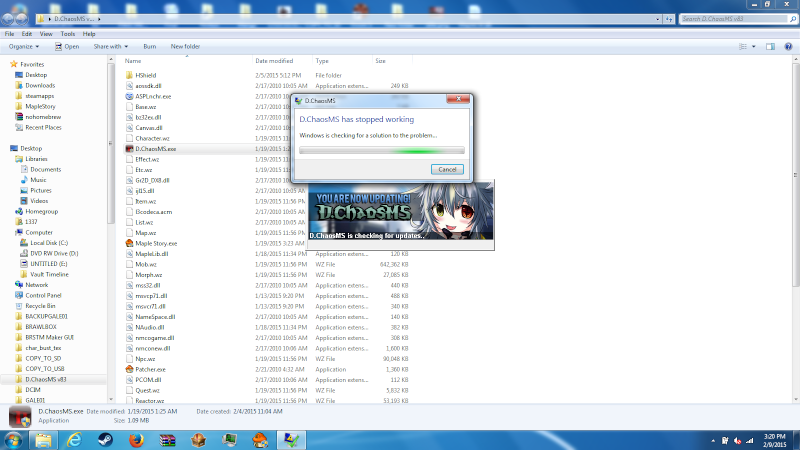Select D.ChaosMS v83 folder in sidebar

pos(45,380)
